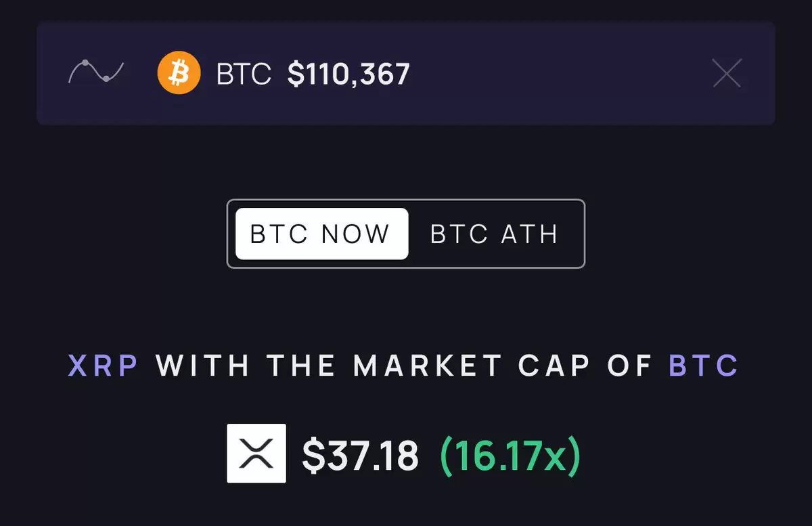Screen dimensions: 812x526
Task: Click the word NOW in the toggle
Action: [x=356, y=234]
